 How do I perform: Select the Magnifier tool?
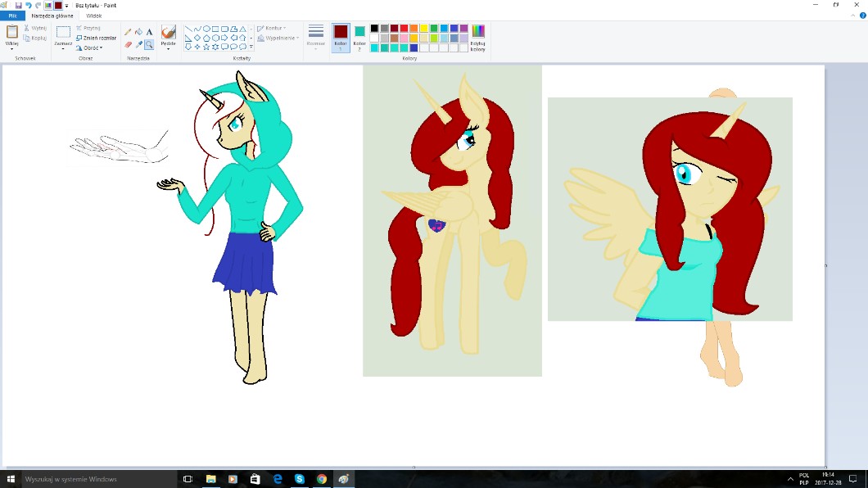(x=149, y=44)
